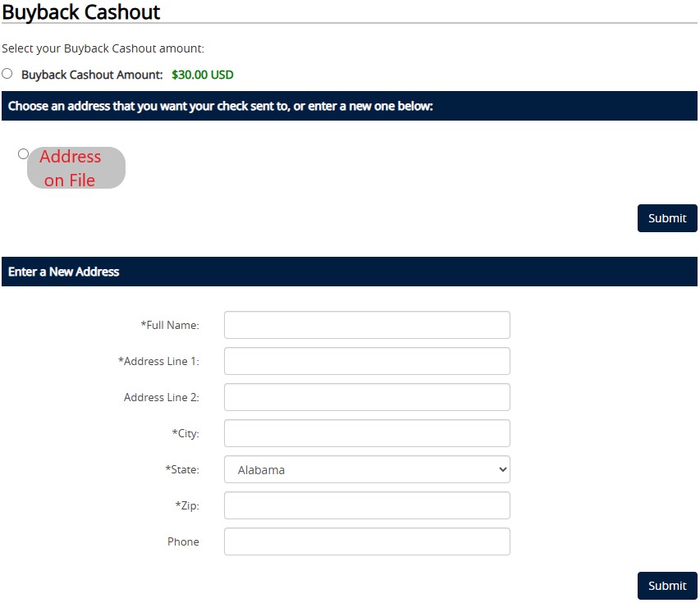This screenshot has width=700, height=603.
Task: Click the City text field
Action: 367,433
